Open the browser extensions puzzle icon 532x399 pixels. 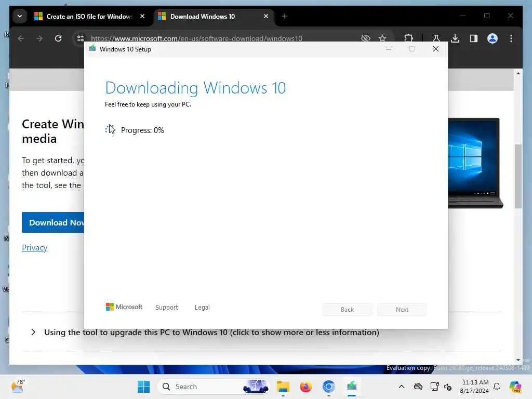point(408,38)
